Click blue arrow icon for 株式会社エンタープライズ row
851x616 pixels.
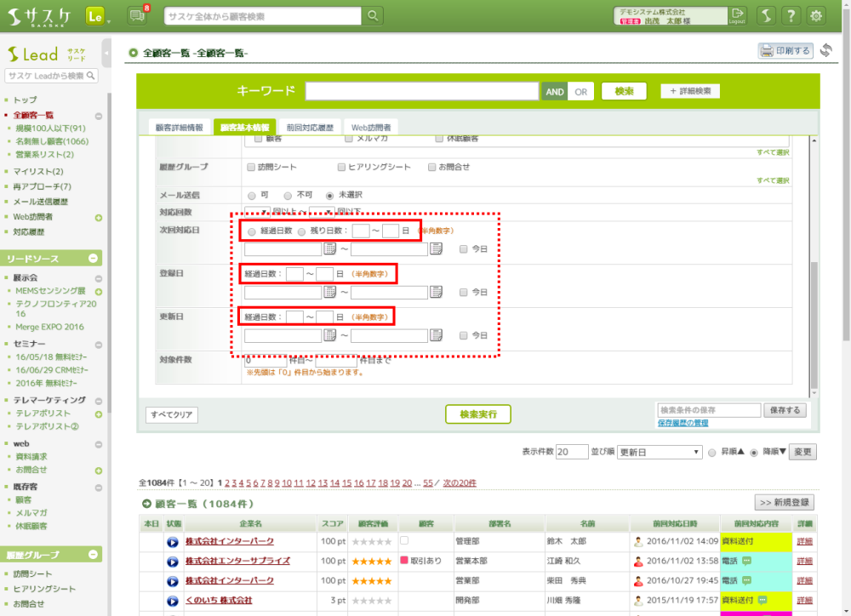[x=172, y=561]
